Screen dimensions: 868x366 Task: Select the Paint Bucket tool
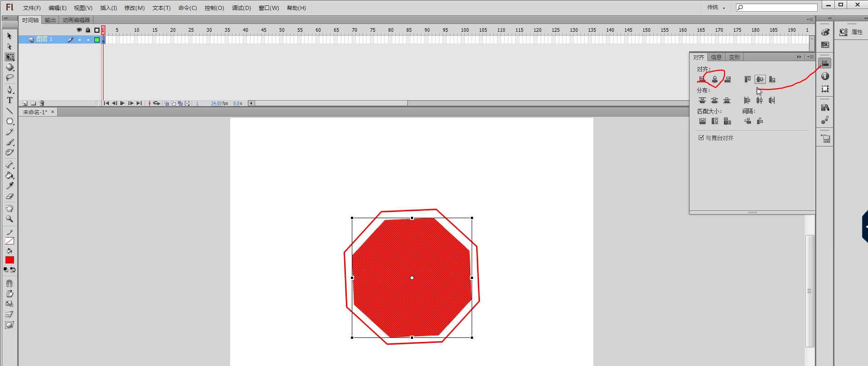tap(10, 175)
